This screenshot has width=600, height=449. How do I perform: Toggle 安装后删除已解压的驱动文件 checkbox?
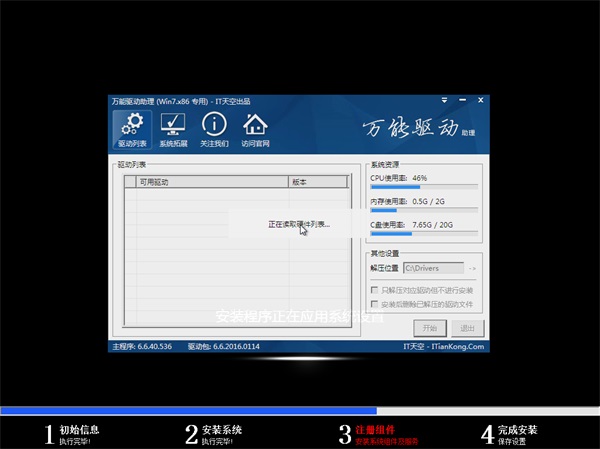tap(375, 303)
